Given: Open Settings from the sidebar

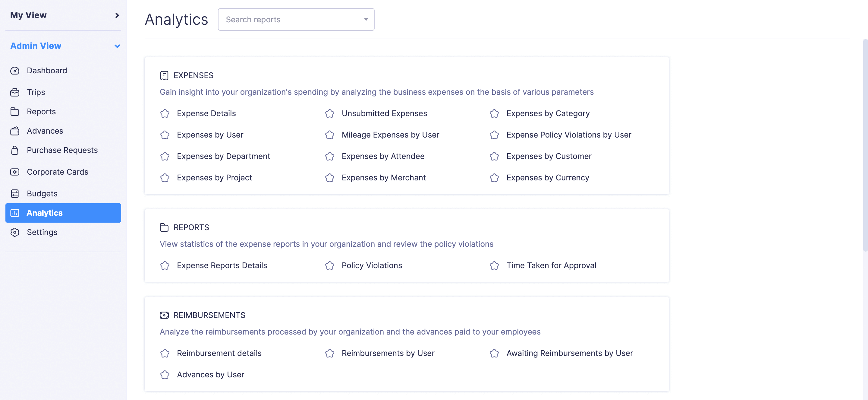Looking at the screenshot, I should coord(42,232).
